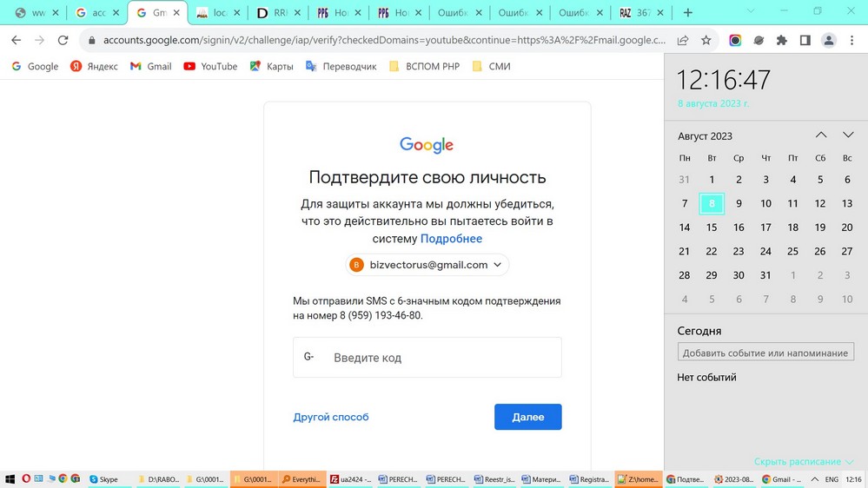Open the YouTube bookmark
This screenshot has height=488, width=868.
(x=210, y=66)
